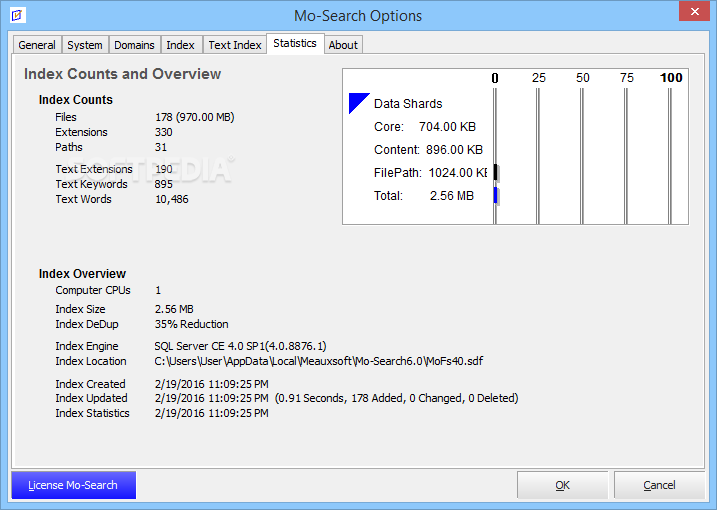The width and height of the screenshot is (717, 510).
Task: Click the Core: 704.00 KB entry
Action: click(425, 127)
